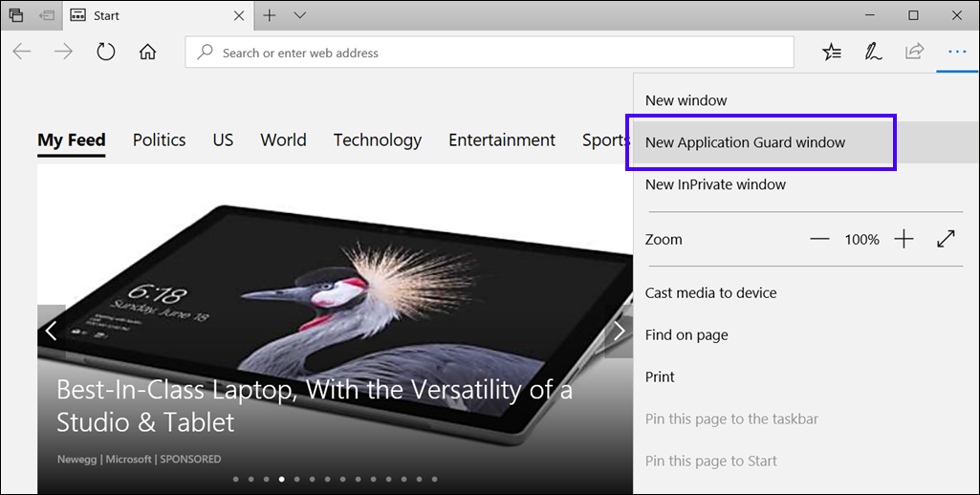Switch to My Feed tab
The width and height of the screenshot is (980, 495).
(x=72, y=140)
